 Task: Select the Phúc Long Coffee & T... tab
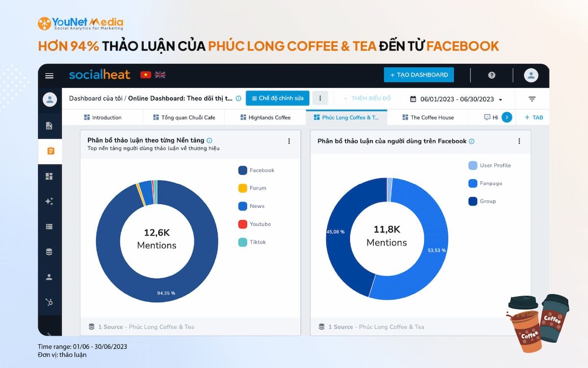346,118
